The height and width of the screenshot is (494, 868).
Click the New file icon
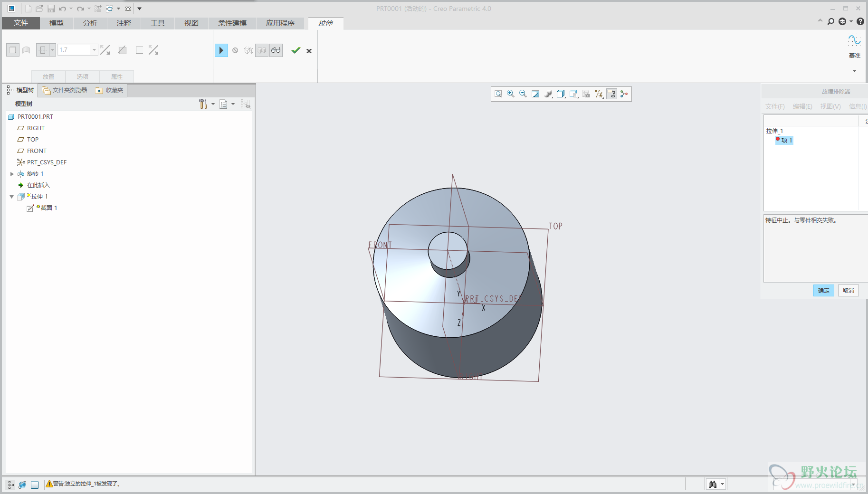pyautogui.click(x=28, y=9)
